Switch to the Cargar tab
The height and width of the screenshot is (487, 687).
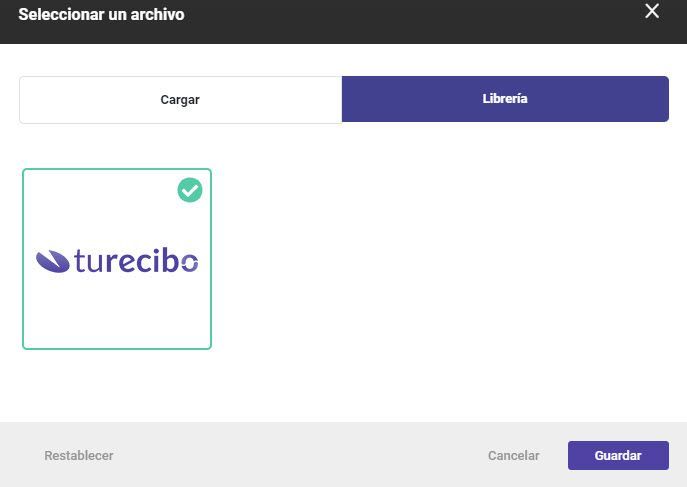(x=180, y=99)
